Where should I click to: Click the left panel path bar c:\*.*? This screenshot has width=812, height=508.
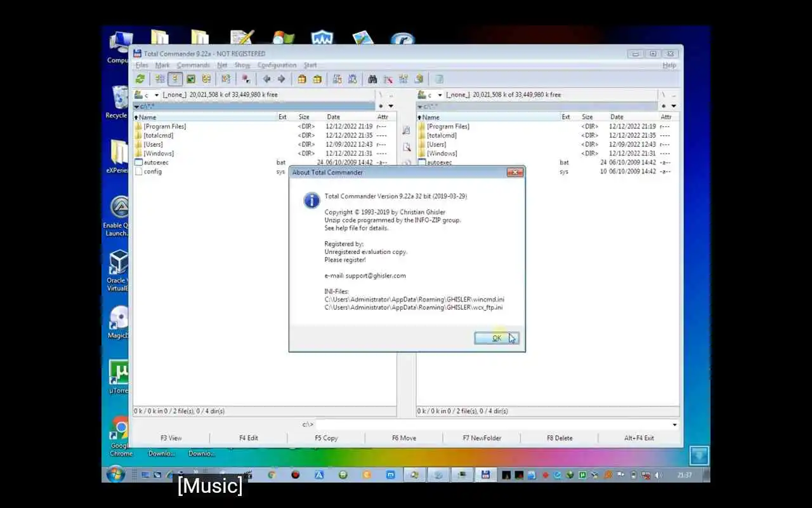pos(254,106)
